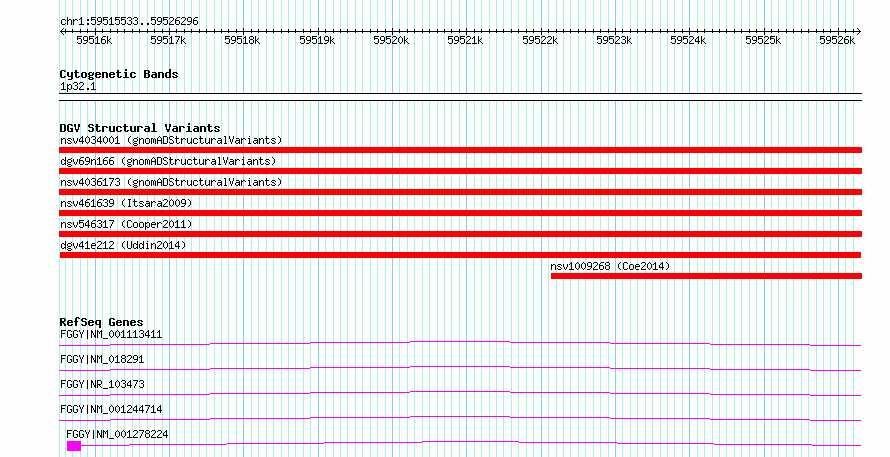Select the dgv69n166 variant red bar
Image resolution: width=890 pixels, height=457 pixels.
coord(460,171)
